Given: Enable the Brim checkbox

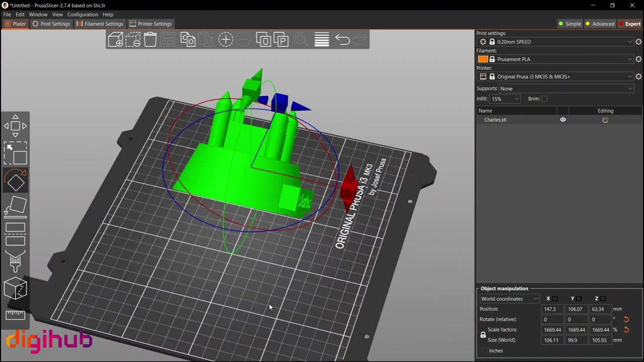Looking at the screenshot, I should coord(544,99).
